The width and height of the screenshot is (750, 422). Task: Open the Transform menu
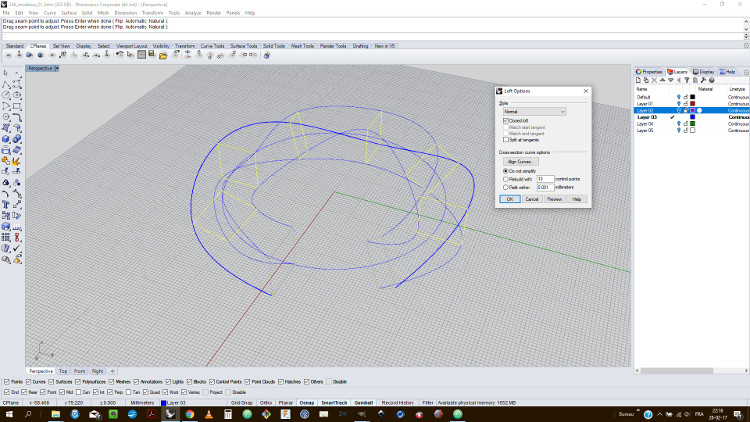153,13
